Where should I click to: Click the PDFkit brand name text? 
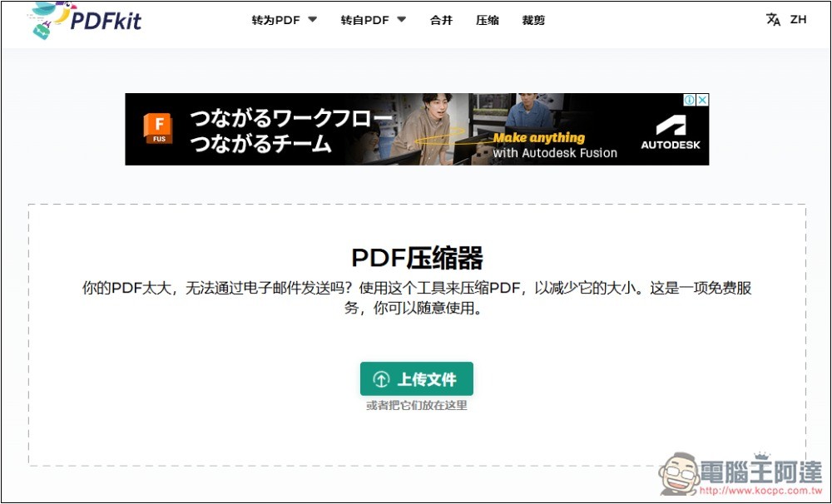pos(106,21)
